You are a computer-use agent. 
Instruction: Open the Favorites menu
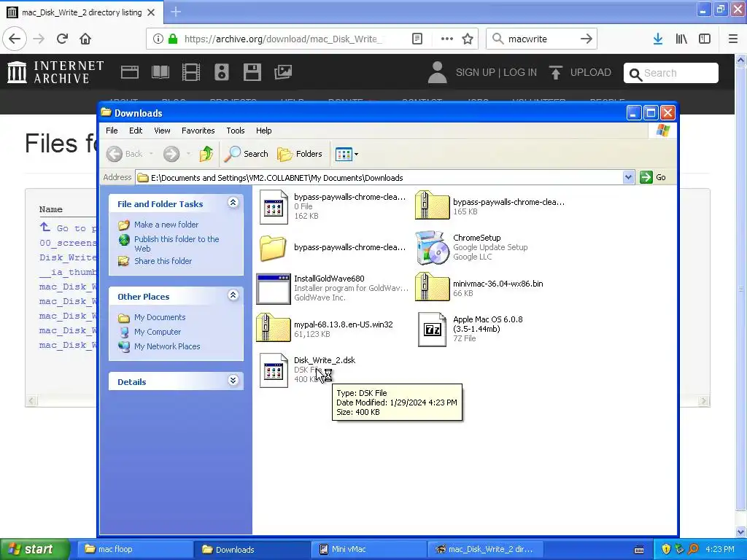198,131
